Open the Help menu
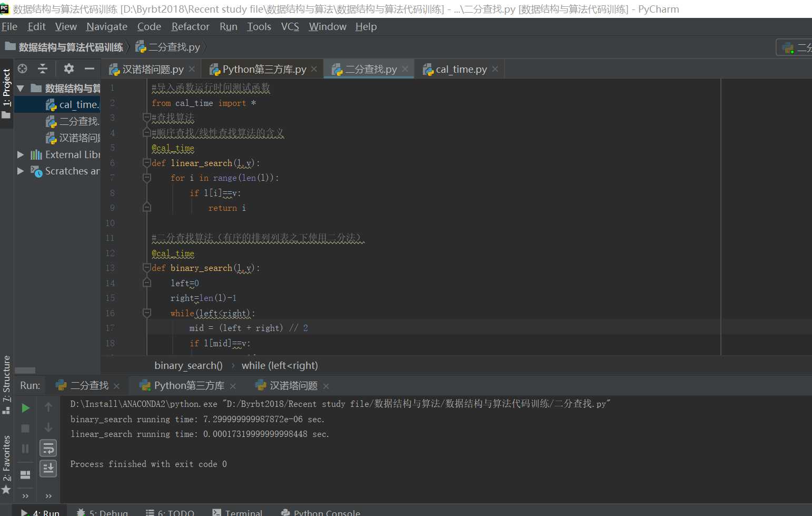The width and height of the screenshot is (812, 516). (x=366, y=26)
